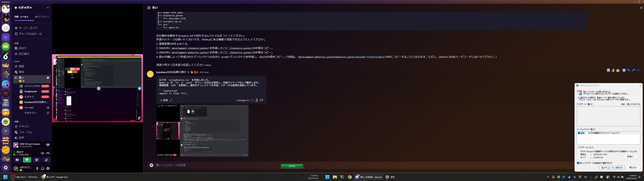This screenshot has width=644, height=181.
Task: Open サーバーガイド in the channel list
Action: [28, 28]
